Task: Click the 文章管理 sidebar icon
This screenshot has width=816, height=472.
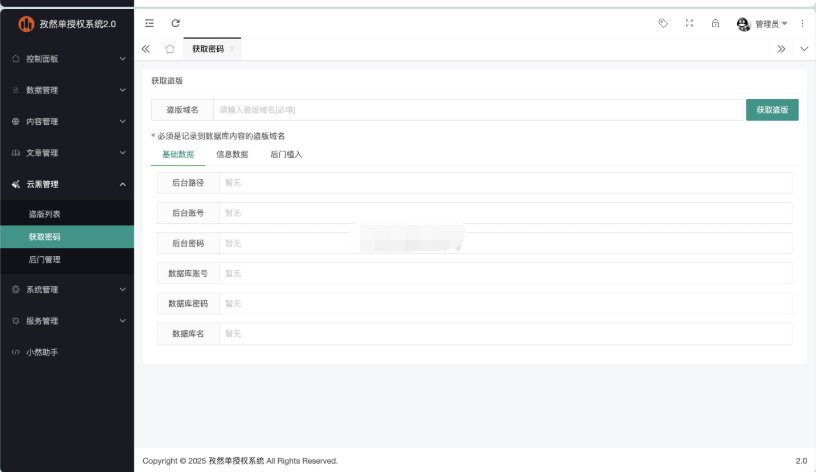Action: [16, 152]
